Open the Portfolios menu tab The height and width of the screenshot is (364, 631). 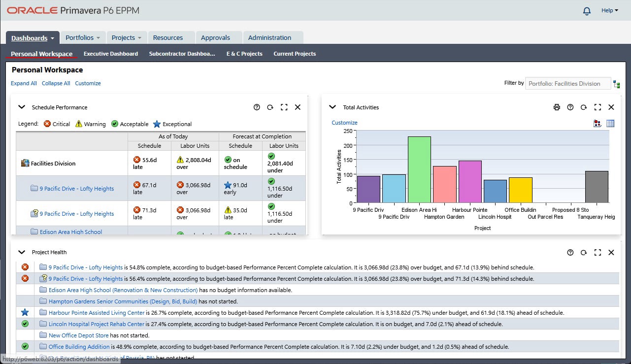coord(82,37)
